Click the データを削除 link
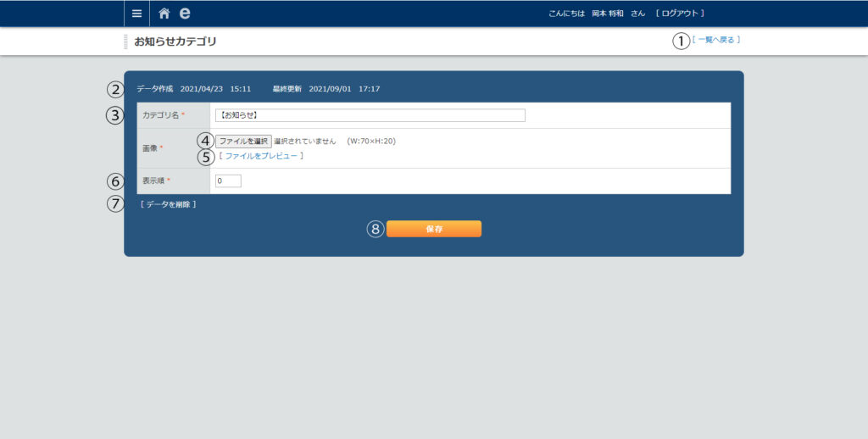This screenshot has height=439, width=868. pyautogui.click(x=168, y=204)
